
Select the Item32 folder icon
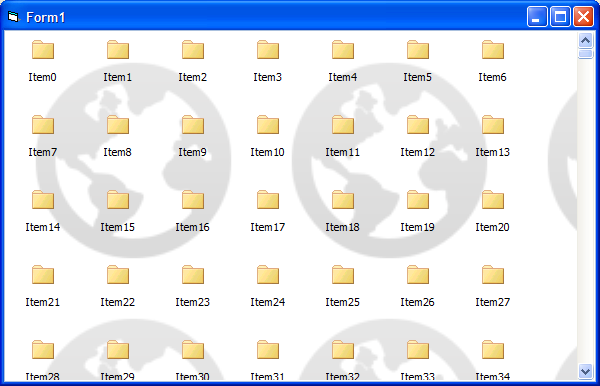pos(343,350)
